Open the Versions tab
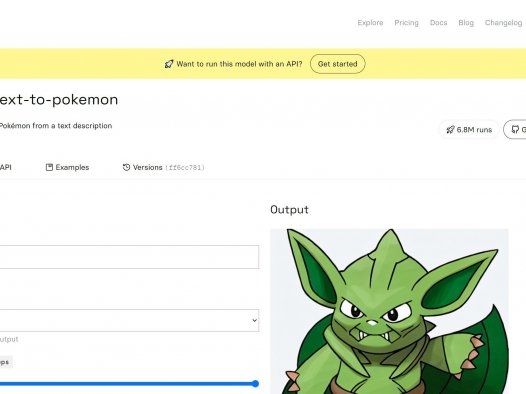 point(163,167)
